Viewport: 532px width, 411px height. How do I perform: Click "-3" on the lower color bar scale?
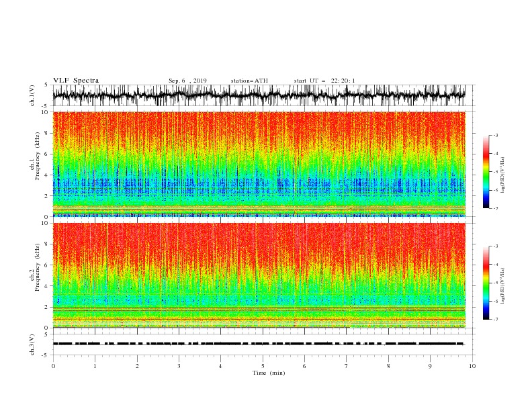coord(495,246)
